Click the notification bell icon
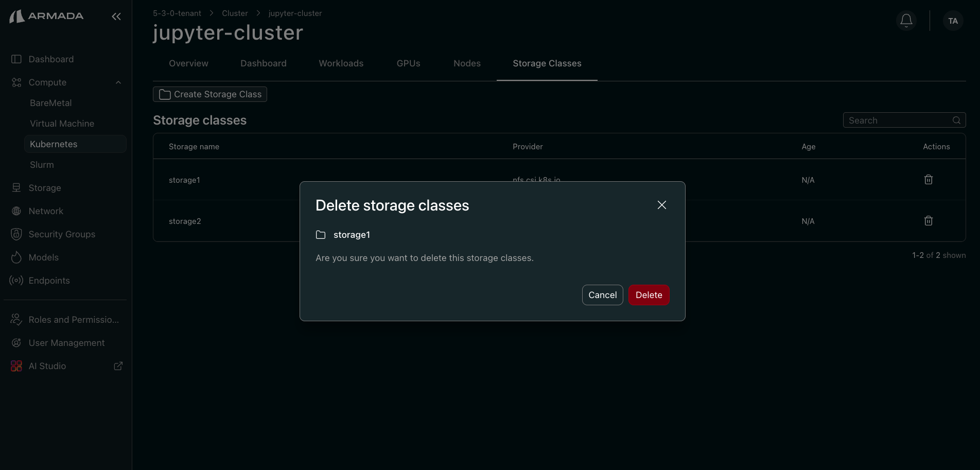This screenshot has height=470, width=980. point(906,21)
